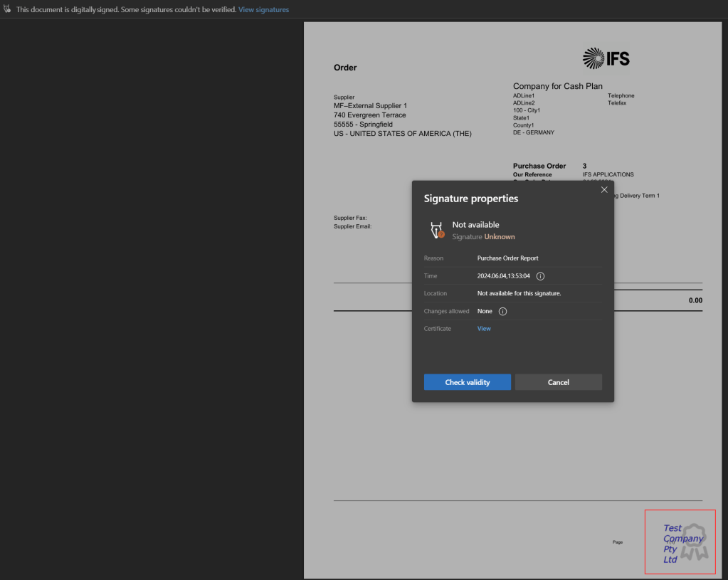Screen dimensions: 728x580
Task: Click the IFS logo on the document
Action: pyautogui.click(x=606, y=58)
